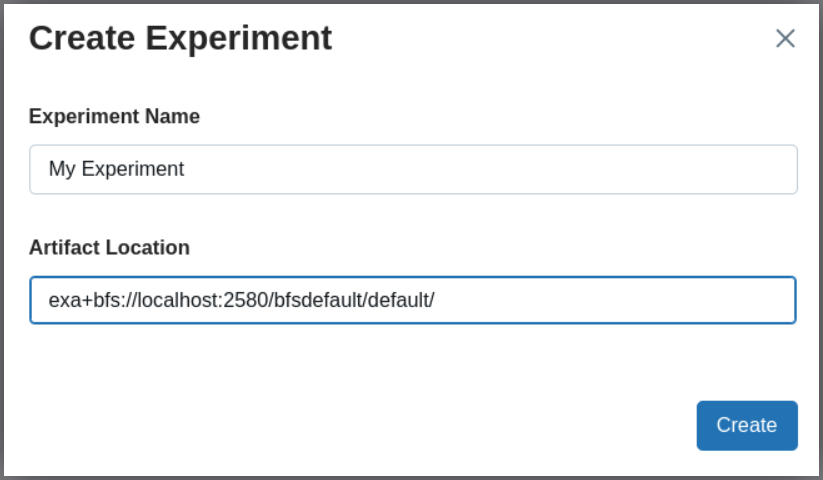Close the Create Experiment dialog
Viewport: 823px width, 480px height.
(x=785, y=39)
